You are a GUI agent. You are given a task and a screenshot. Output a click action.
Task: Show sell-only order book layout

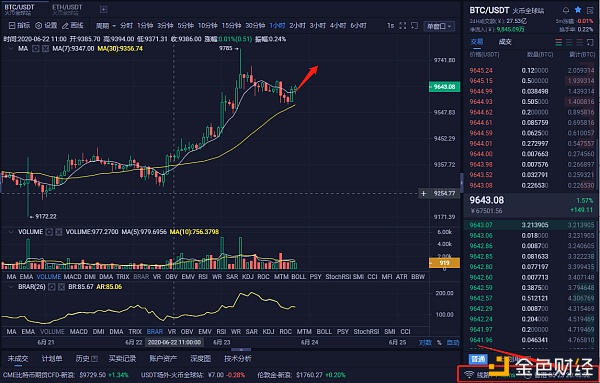pos(580,42)
